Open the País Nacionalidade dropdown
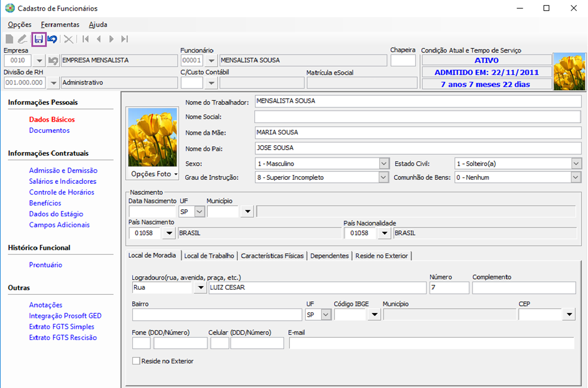The width and height of the screenshot is (588, 388). [384, 233]
